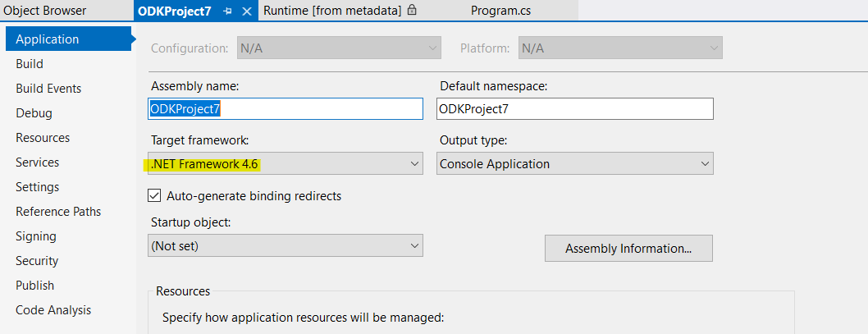Open the Code Analysis page
This screenshot has width=868, height=334.
click(53, 310)
